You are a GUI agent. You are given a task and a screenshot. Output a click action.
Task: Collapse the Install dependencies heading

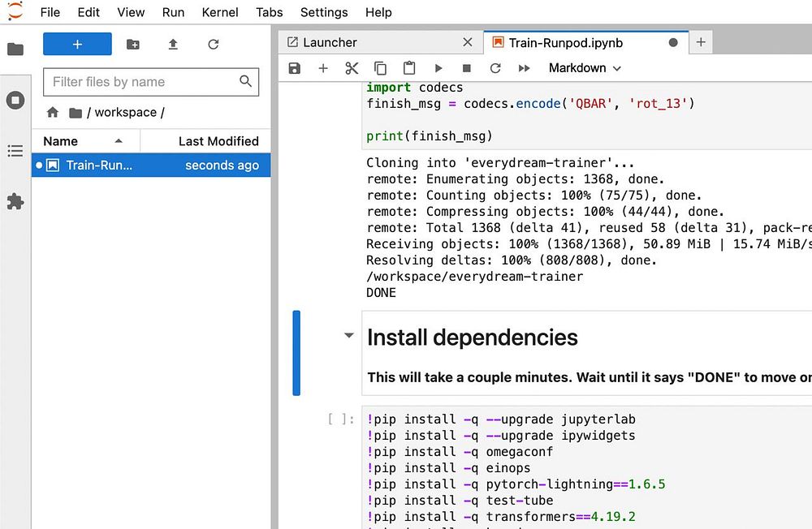[349, 335]
